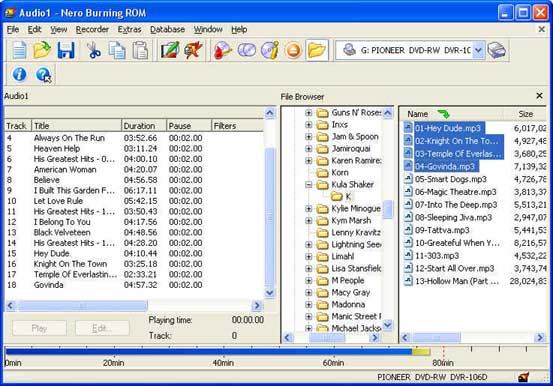Click folder tree scroll up arrow
The height and width of the screenshot is (386, 553).
388,113
